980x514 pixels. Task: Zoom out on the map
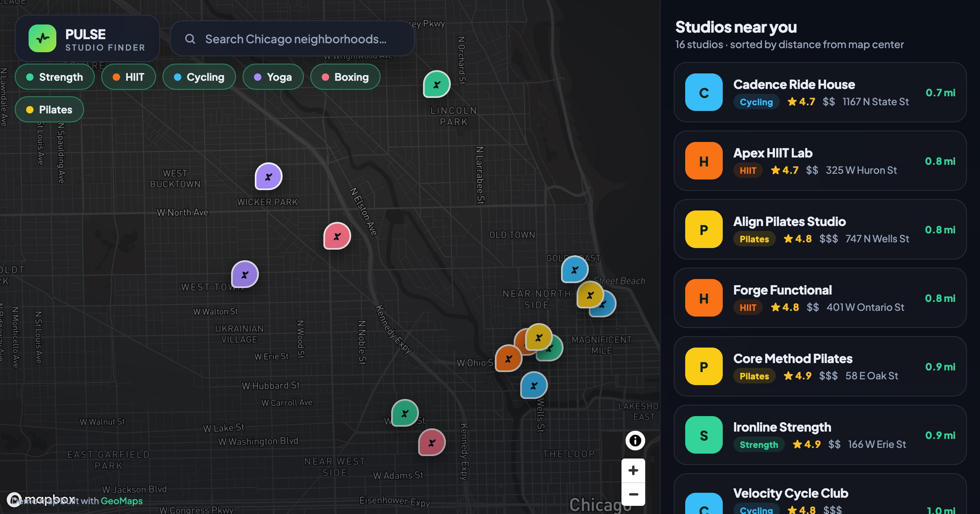633,494
